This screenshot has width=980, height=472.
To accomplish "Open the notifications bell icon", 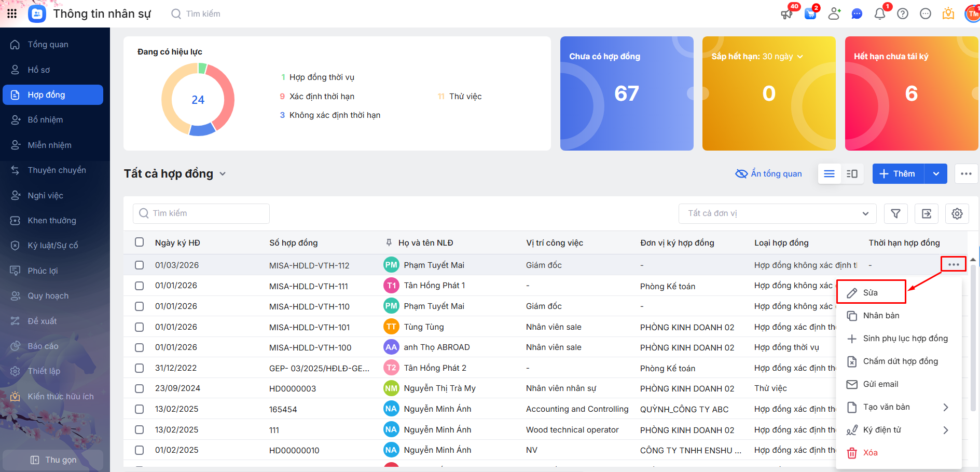I will [879, 14].
